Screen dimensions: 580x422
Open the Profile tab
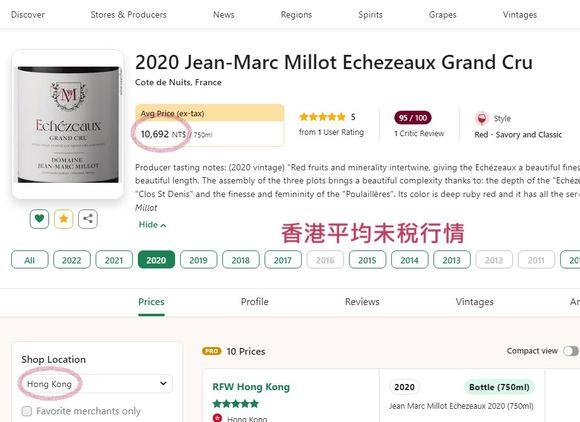254,302
